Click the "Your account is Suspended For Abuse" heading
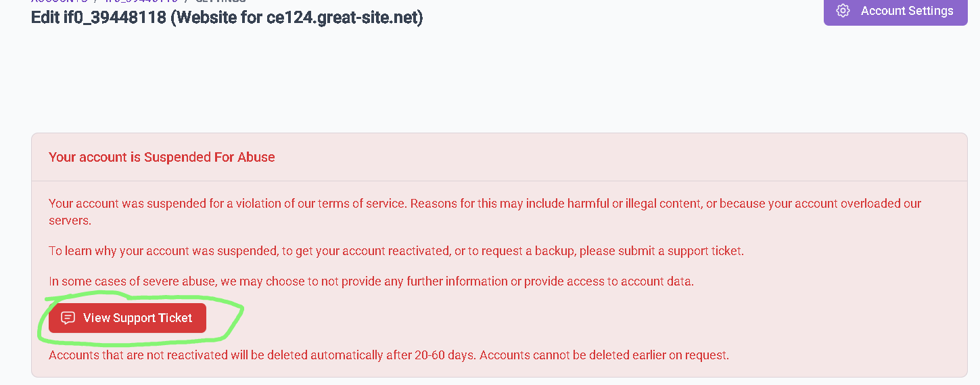The image size is (980, 385). click(162, 157)
